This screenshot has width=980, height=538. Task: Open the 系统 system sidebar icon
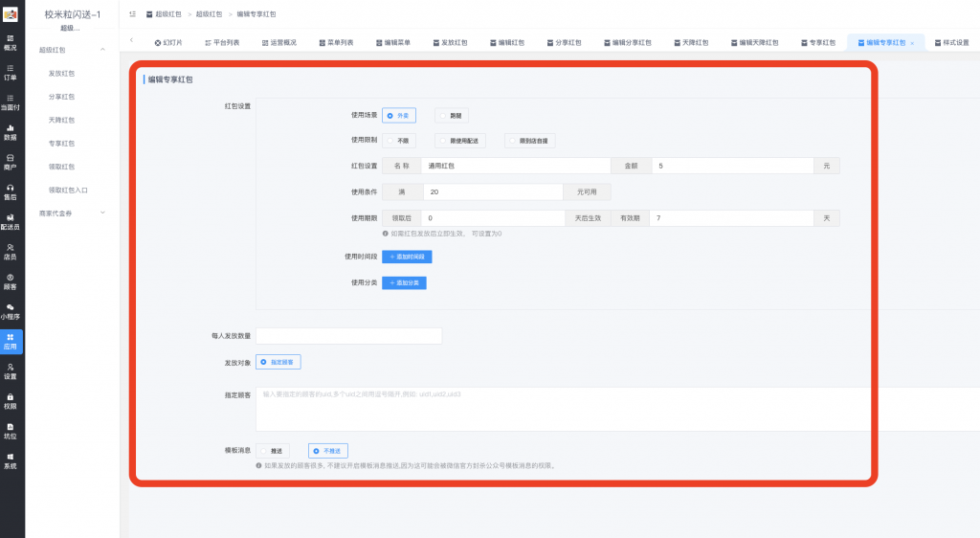10,461
